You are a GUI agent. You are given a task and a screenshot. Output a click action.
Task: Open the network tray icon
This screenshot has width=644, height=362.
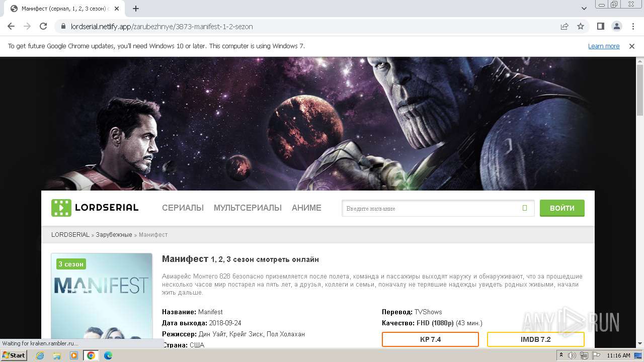pyautogui.click(x=584, y=355)
